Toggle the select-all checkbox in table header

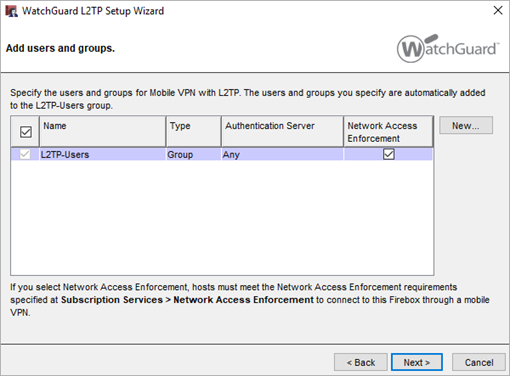click(x=26, y=132)
